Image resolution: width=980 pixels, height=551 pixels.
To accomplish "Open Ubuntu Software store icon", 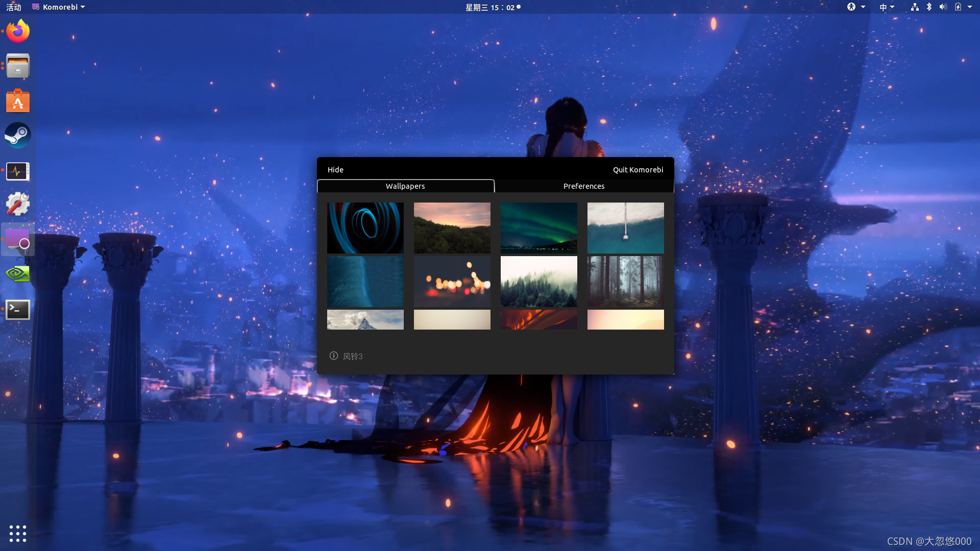I will (18, 101).
